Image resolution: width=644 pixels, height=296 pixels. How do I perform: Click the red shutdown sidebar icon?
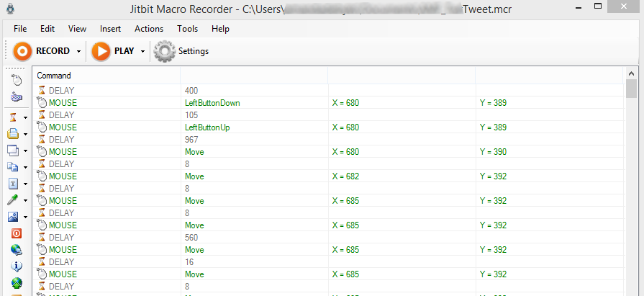pyautogui.click(x=16, y=233)
